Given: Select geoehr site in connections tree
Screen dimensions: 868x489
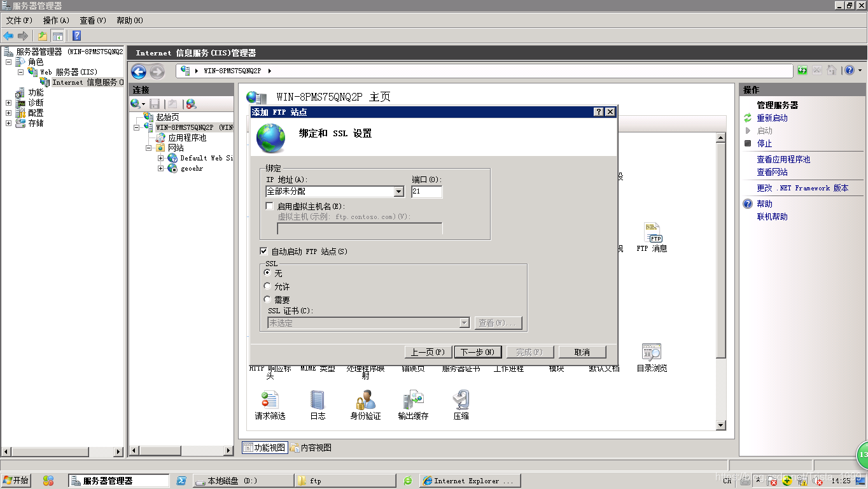Looking at the screenshot, I should 192,168.
